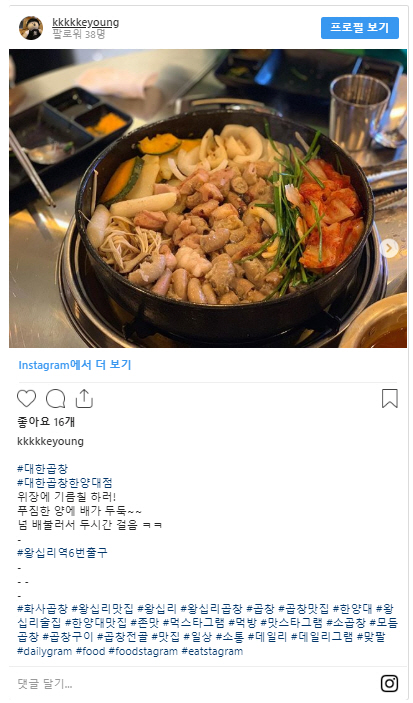Click kkkkkeyoung username in the header
The image size is (413, 703).
tap(86, 22)
